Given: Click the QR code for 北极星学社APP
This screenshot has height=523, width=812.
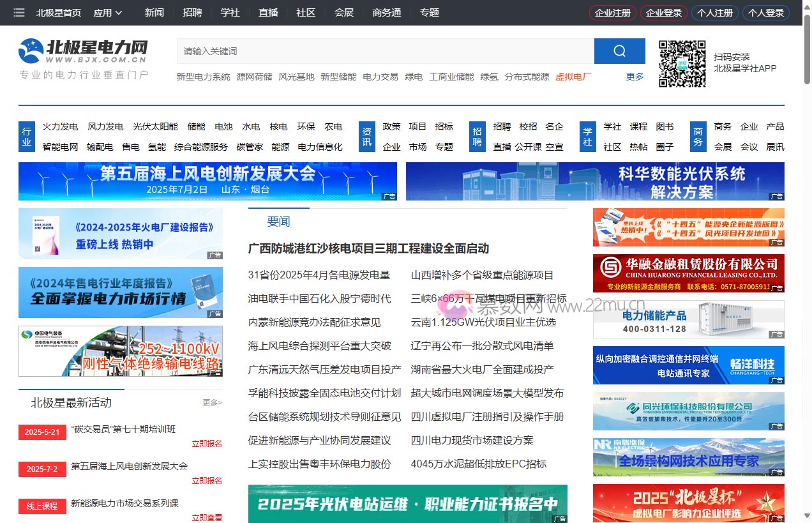Looking at the screenshot, I should [x=682, y=63].
